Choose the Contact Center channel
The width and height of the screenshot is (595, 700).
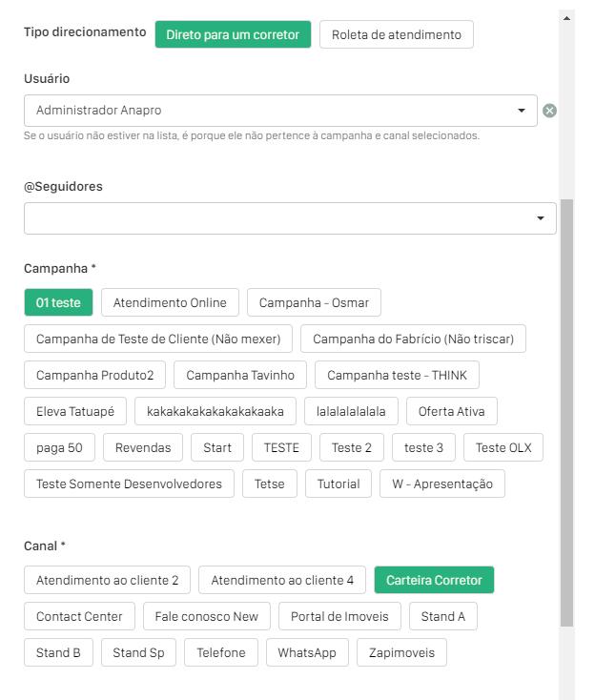coord(79,616)
